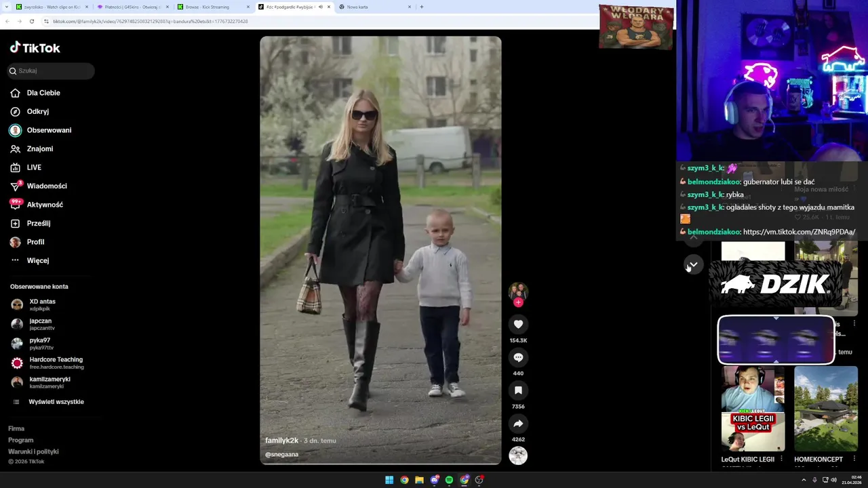868x488 pixels.
Task: Like the video with heart icon
Action: pyautogui.click(x=518, y=324)
